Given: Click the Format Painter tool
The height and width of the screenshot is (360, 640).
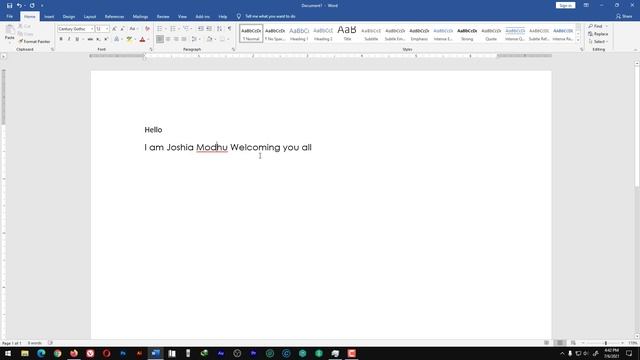Looking at the screenshot, I should [x=34, y=42].
